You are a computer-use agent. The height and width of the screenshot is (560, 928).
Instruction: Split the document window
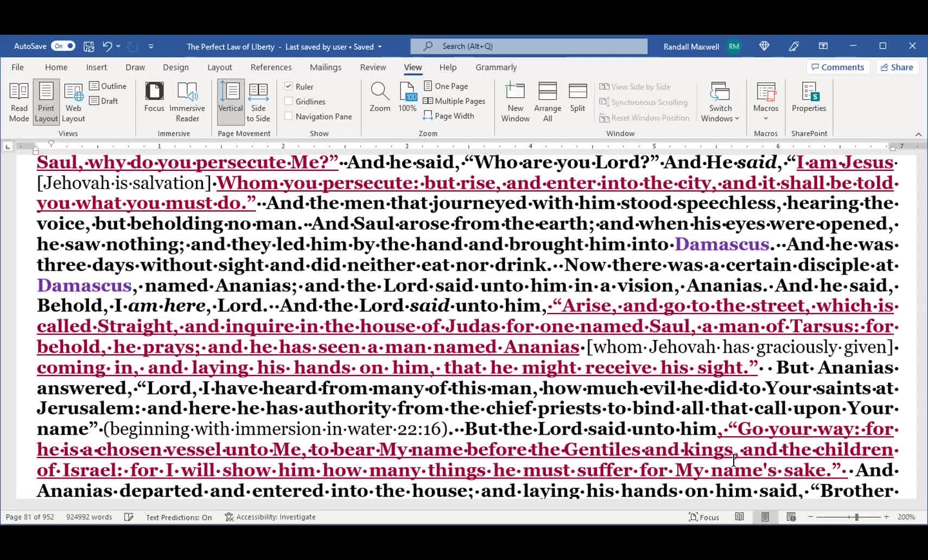click(x=577, y=97)
